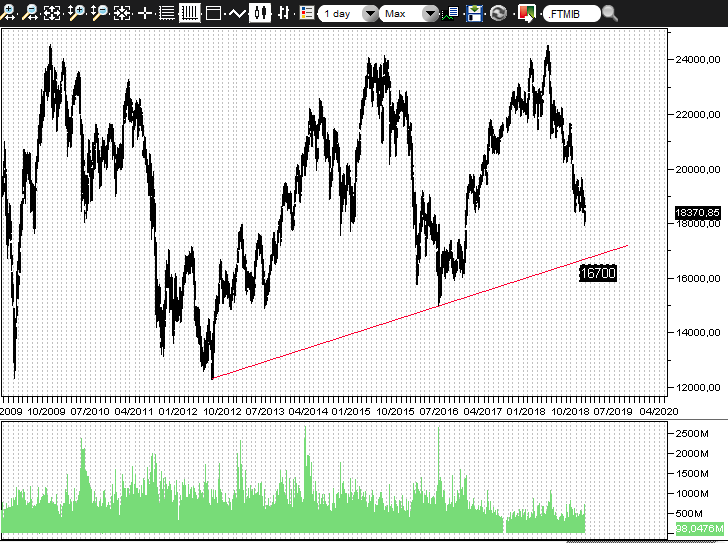
Task: Open the 1 day interval dropdown
Action: tap(348, 13)
